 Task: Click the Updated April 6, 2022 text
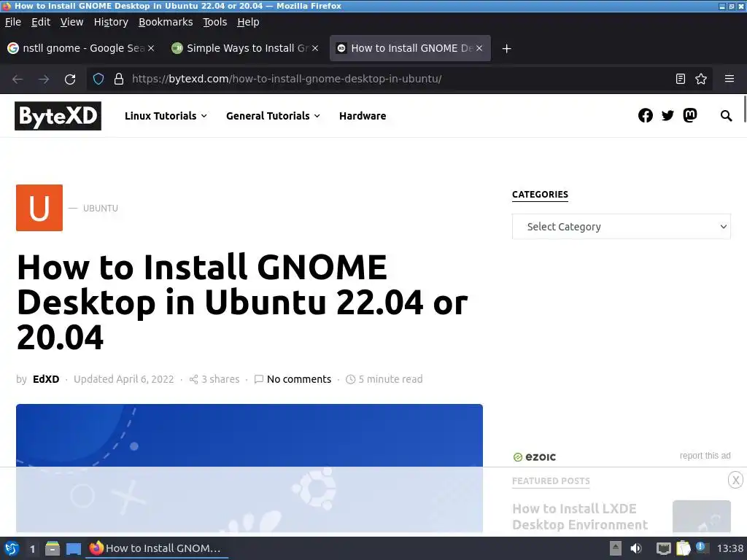(x=124, y=379)
